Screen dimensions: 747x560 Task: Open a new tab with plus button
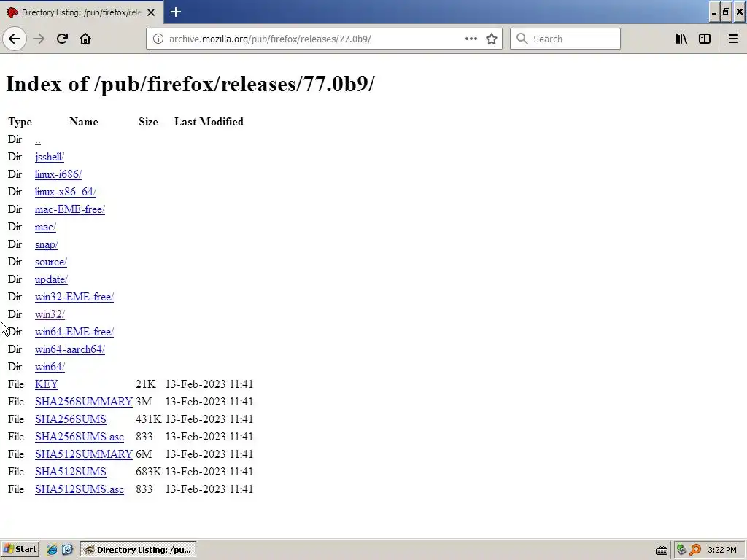pos(176,12)
